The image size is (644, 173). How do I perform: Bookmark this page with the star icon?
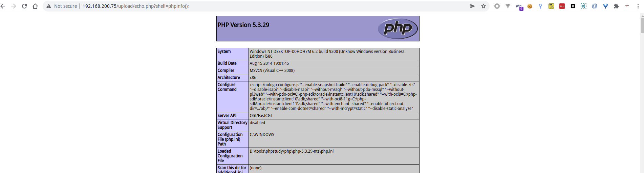(484, 6)
